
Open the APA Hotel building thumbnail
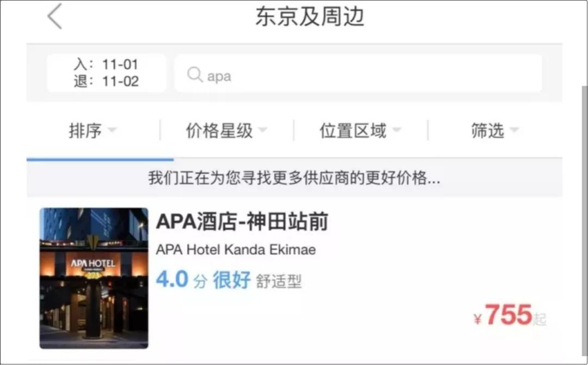click(94, 278)
